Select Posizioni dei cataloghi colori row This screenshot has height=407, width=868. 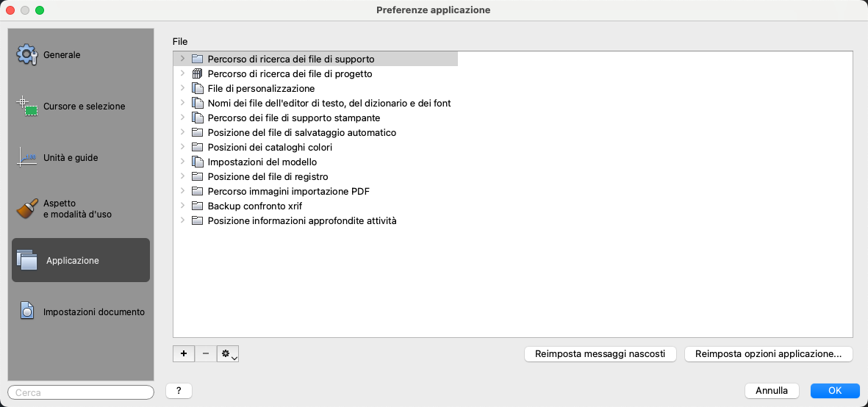coord(270,147)
